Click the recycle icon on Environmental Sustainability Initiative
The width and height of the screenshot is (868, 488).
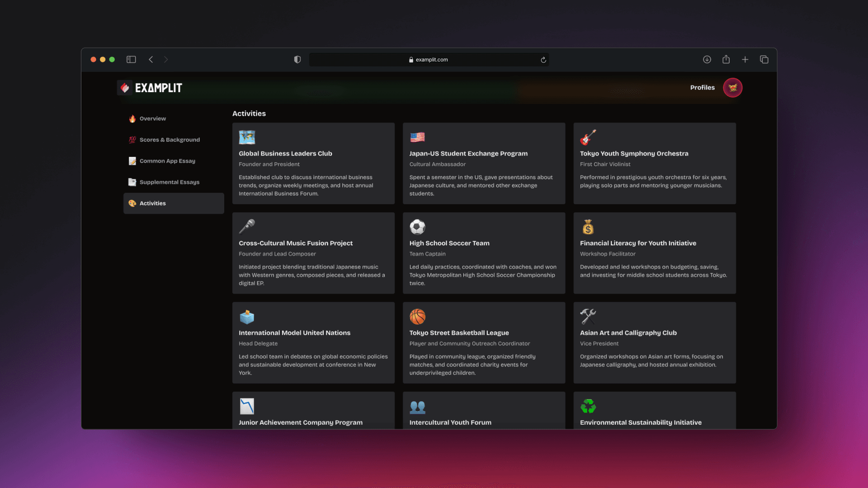tap(588, 406)
